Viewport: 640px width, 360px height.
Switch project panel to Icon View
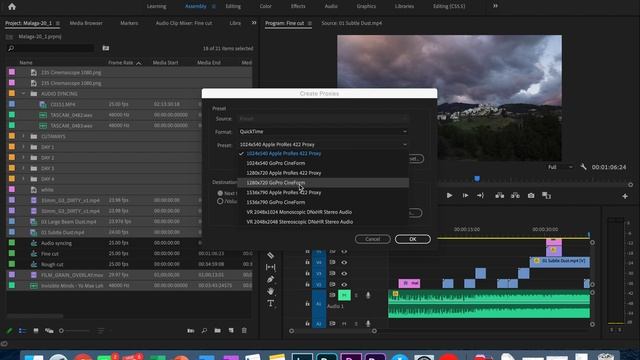click(x=36, y=331)
